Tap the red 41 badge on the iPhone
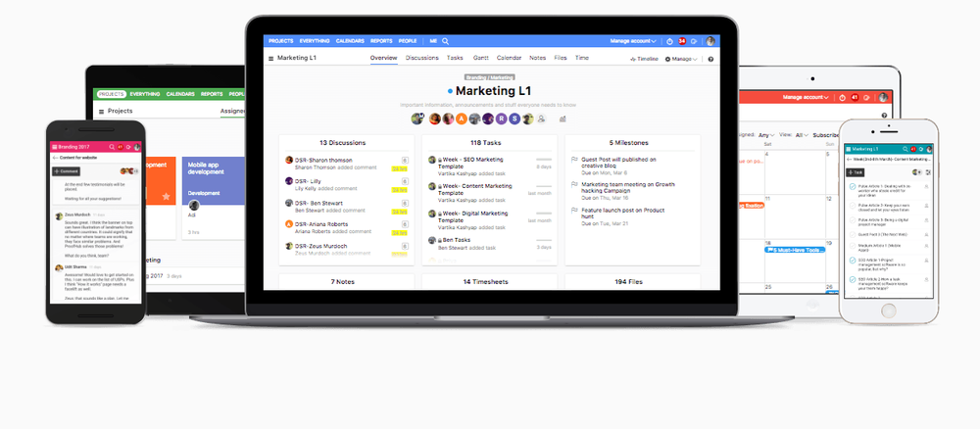Screen dimensions: 980x429 tap(913, 149)
